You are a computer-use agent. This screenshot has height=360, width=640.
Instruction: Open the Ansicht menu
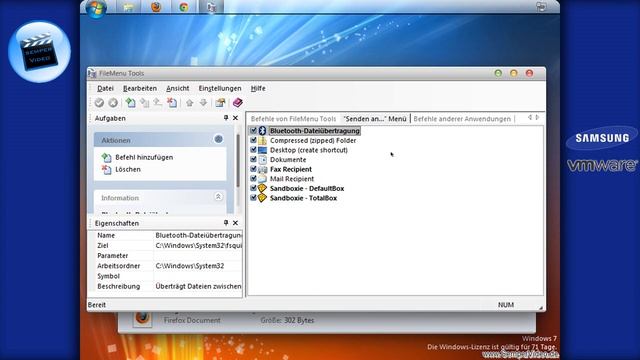(x=178, y=88)
